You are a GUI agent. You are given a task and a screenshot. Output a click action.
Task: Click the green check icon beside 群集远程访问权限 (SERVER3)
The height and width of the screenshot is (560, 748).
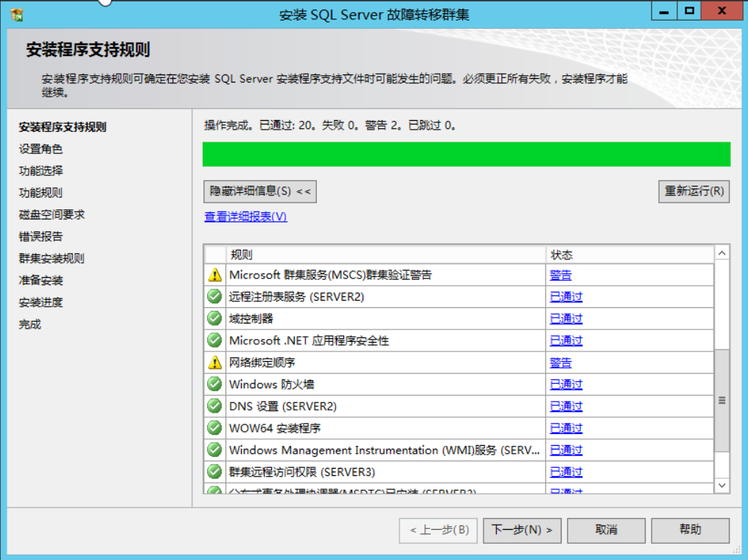tap(214, 472)
